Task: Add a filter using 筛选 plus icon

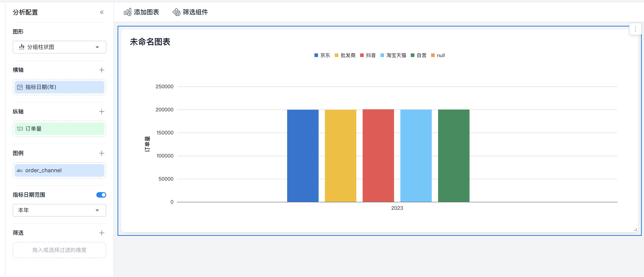Action: (102, 233)
